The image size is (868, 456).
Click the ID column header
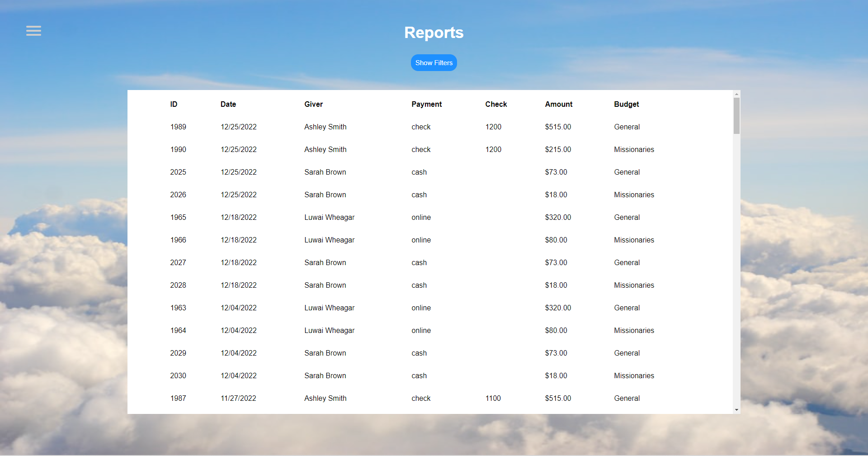pos(174,104)
